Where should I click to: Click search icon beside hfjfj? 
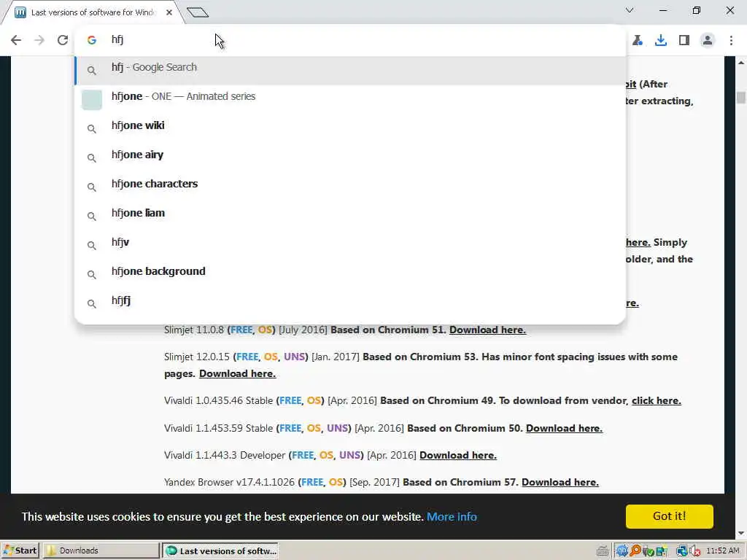click(x=91, y=303)
